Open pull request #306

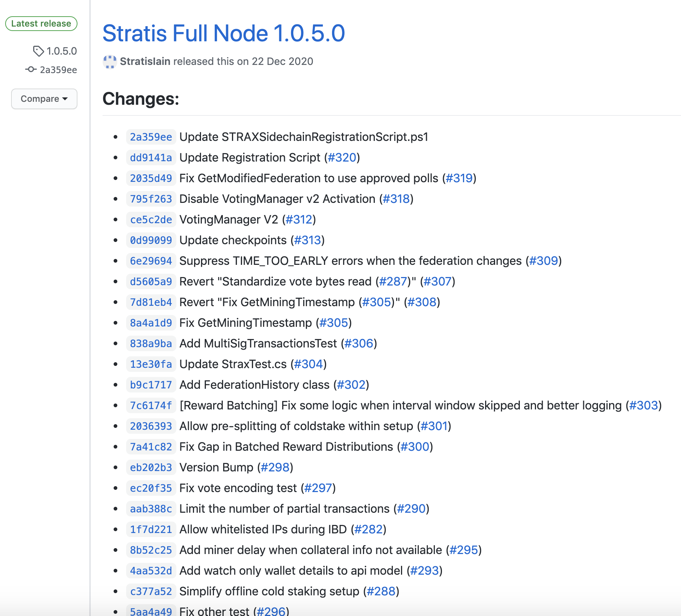pyautogui.click(x=359, y=343)
